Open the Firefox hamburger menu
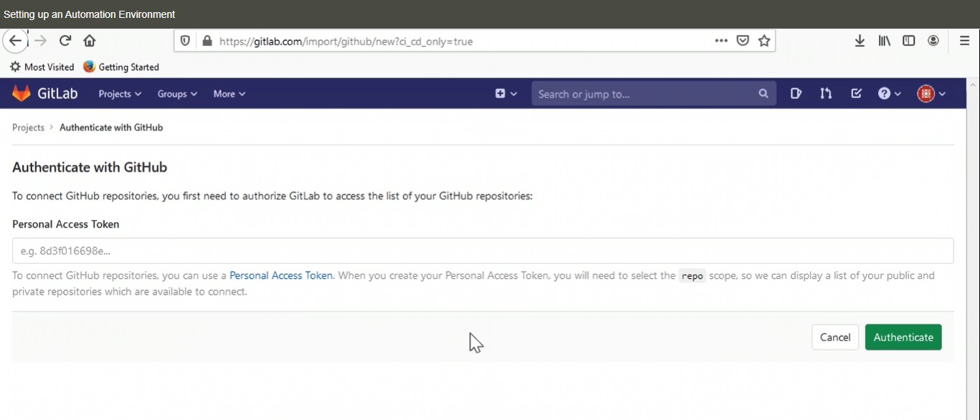Viewport: 980px width, 420px height. coord(964,41)
